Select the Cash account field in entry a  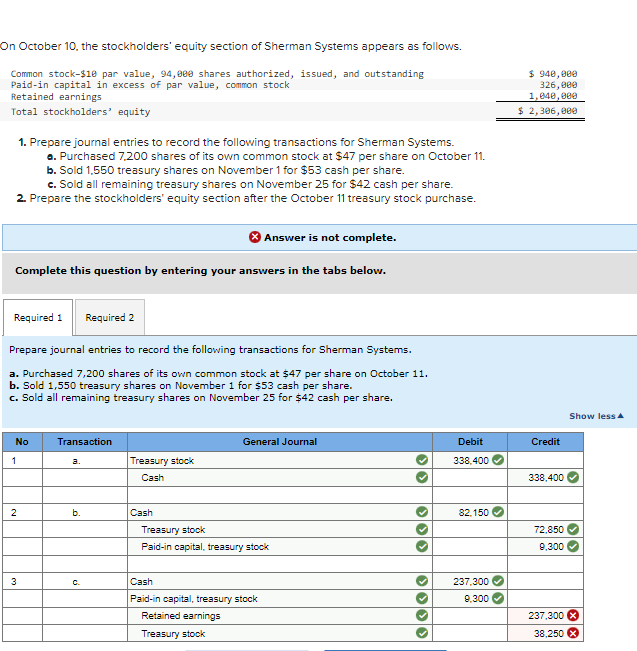[x=279, y=477]
